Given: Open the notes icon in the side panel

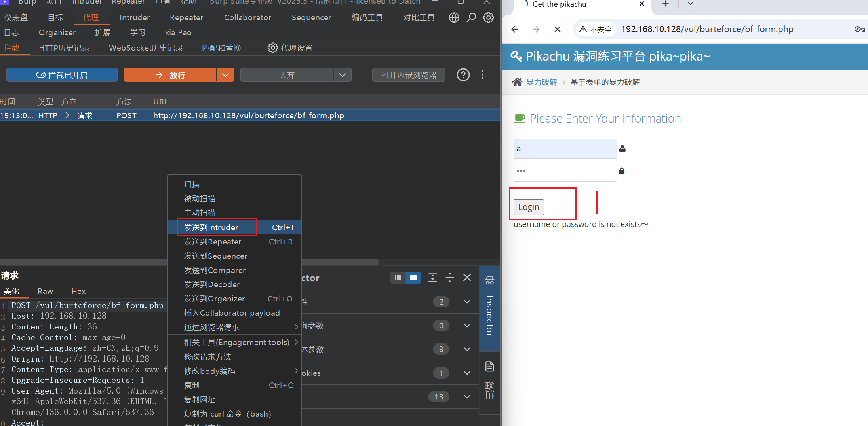Looking at the screenshot, I should coord(489,367).
